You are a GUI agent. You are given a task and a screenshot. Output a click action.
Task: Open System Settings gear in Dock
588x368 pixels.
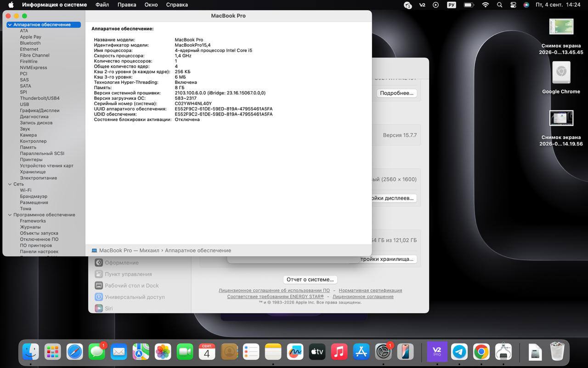click(x=384, y=352)
